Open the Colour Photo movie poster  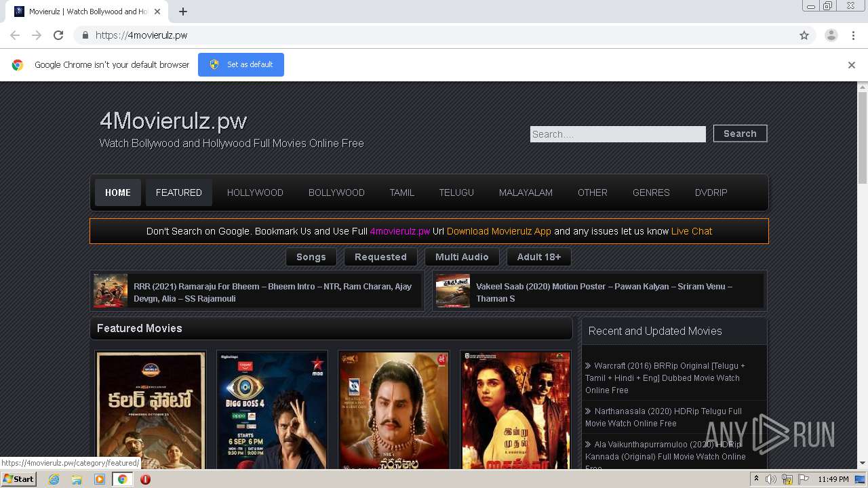pos(151,409)
